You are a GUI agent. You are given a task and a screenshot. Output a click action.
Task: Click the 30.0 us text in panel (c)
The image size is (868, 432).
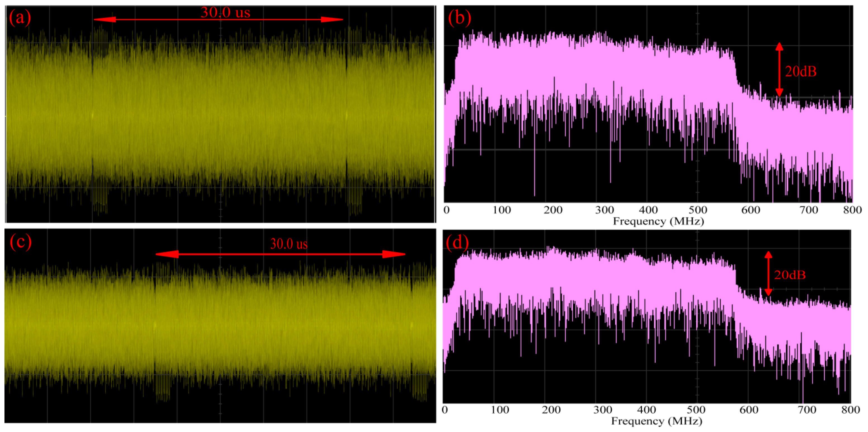pos(289,244)
